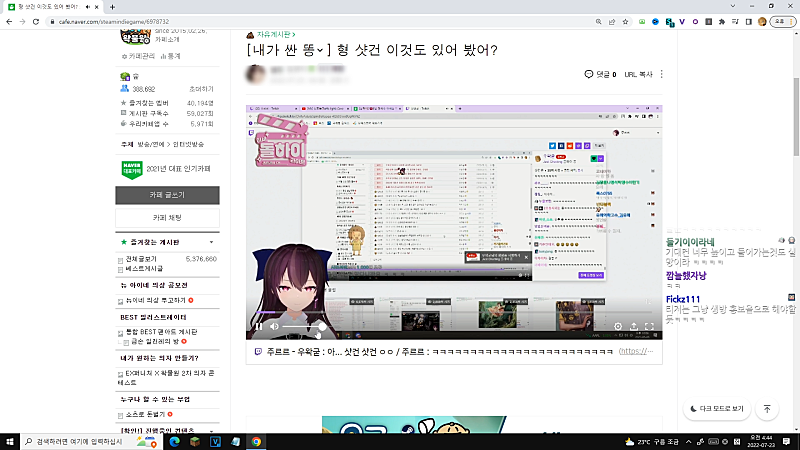Go back with browser back arrow

coord(9,22)
